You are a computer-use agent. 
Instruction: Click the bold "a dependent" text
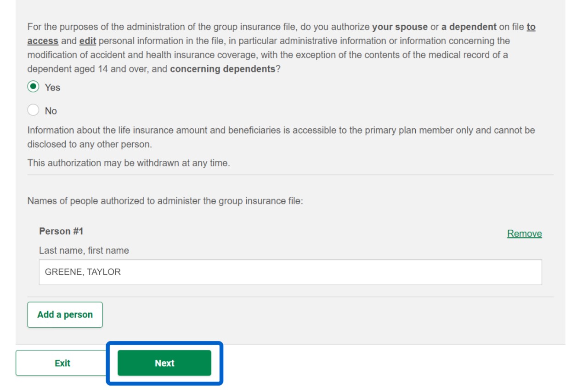469,27
